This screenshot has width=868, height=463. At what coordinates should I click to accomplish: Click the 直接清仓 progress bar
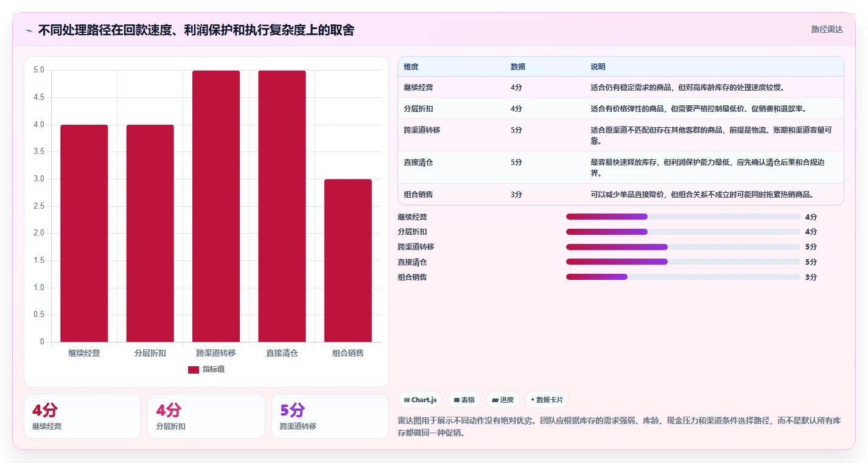click(x=683, y=262)
